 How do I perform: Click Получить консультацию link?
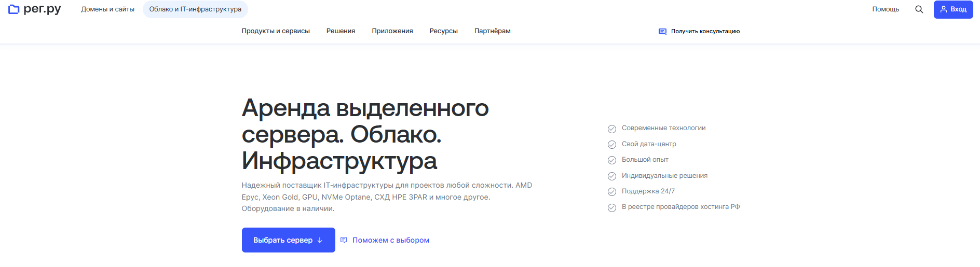[705, 32]
